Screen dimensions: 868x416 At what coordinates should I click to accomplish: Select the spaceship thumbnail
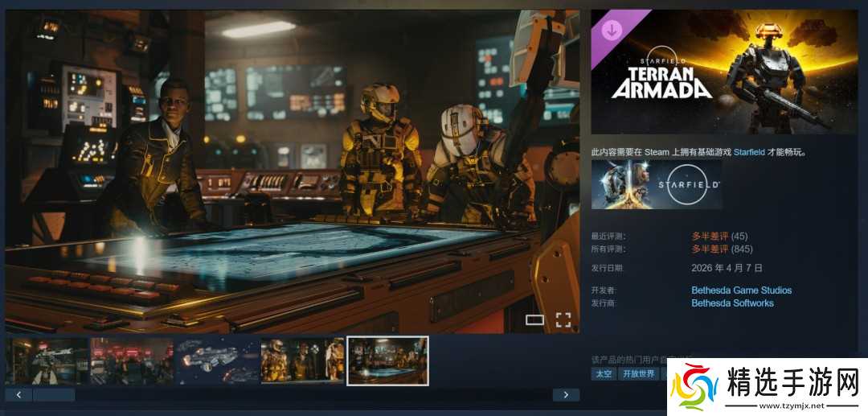click(x=217, y=361)
